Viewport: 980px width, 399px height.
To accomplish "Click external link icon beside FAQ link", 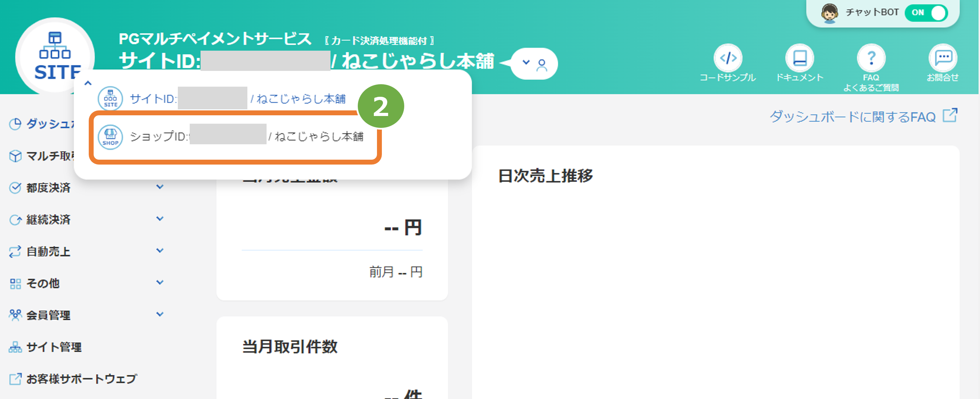I will (950, 115).
